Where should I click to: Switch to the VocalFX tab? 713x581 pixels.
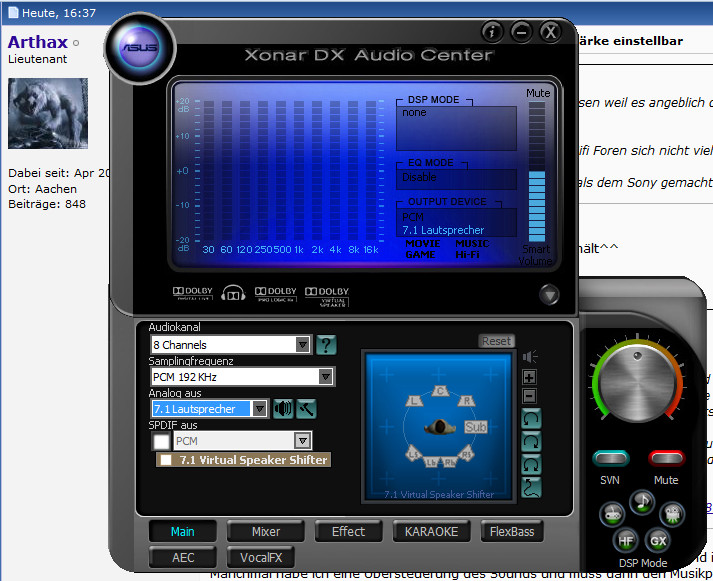[x=261, y=557]
